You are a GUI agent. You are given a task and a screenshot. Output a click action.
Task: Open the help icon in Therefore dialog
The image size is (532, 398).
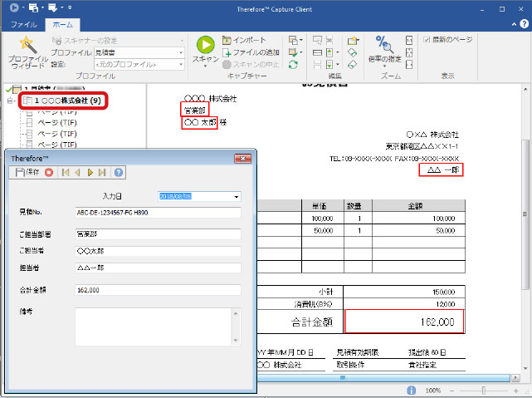tap(119, 172)
